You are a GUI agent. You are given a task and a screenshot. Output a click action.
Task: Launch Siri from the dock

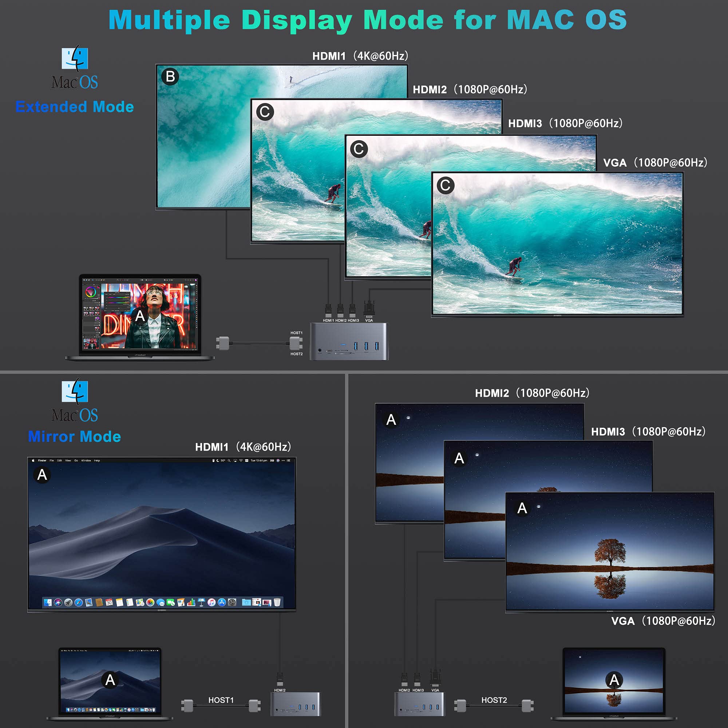point(58,602)
